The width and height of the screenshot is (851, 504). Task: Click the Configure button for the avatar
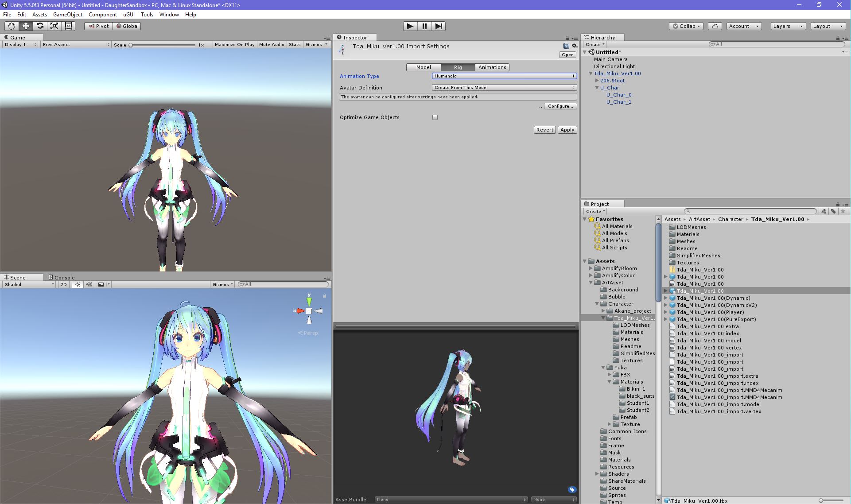(x=560, y=106)
